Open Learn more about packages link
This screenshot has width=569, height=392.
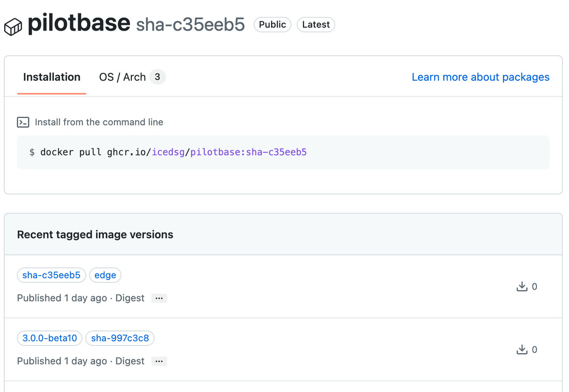[x=481, y=77]
